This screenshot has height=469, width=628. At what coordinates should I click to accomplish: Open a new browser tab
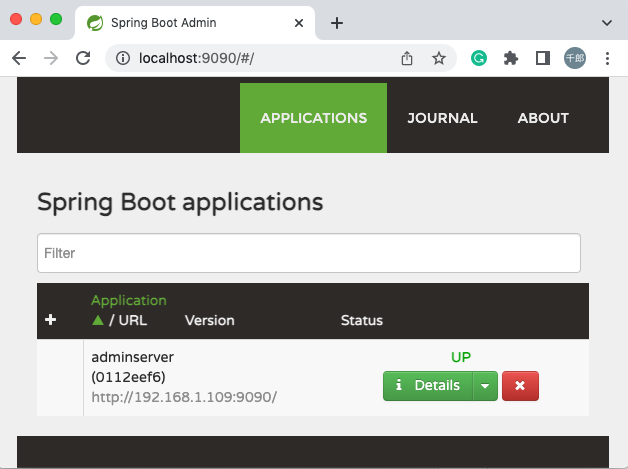coord(337,23)
